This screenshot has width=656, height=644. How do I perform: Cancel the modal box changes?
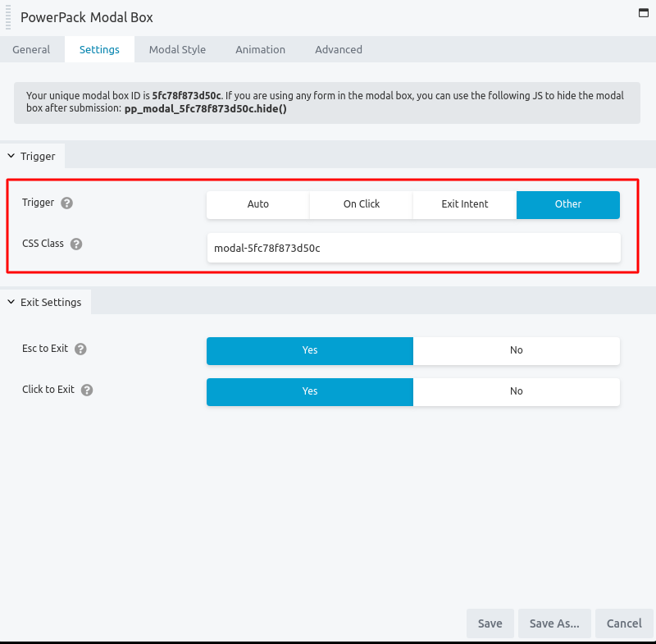pos(624,623)
